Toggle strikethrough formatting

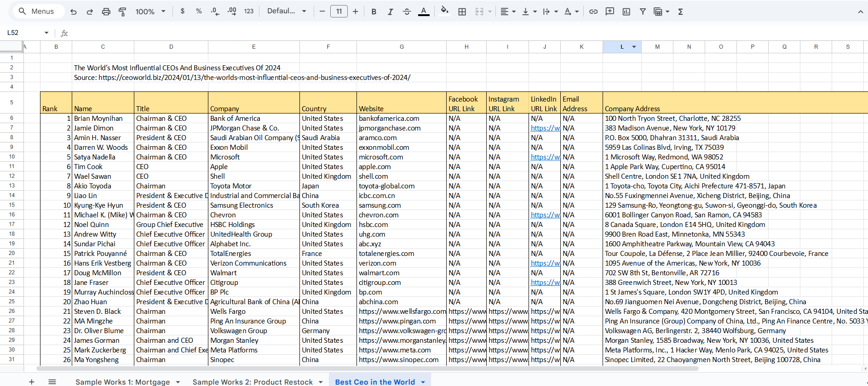[x=407, y=11]
